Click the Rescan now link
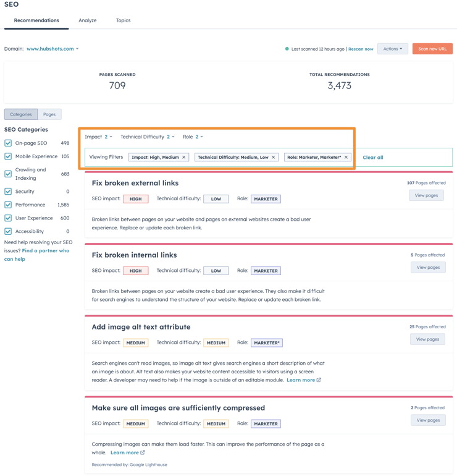The image size is (457, 476). pos(361,49)
